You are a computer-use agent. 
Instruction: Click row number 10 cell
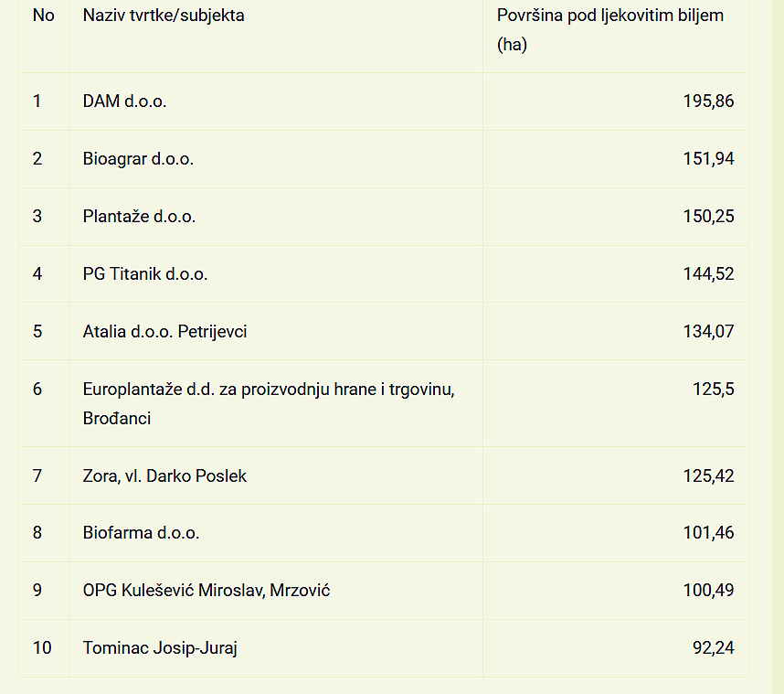click(43, 648)
